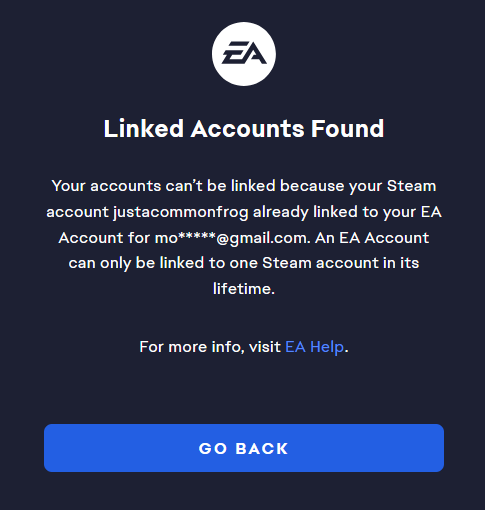Click the masked gmail address text
485x510 pixels.
tap(231, 238)
